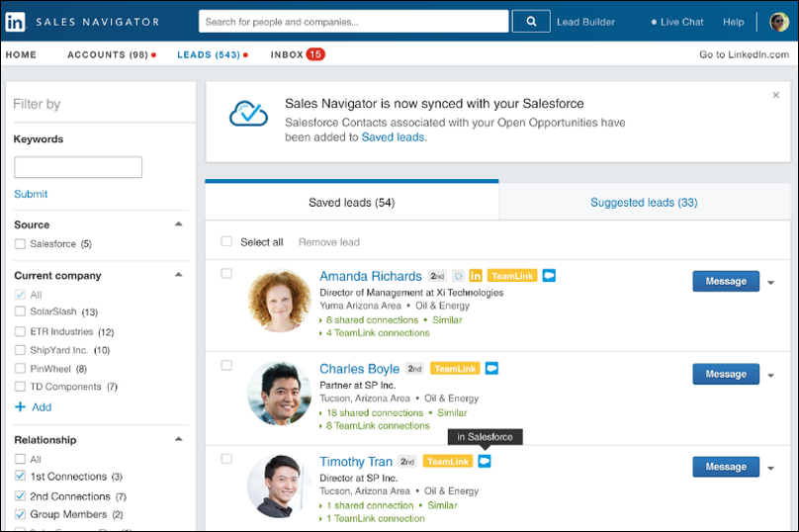Enable the SolarSlash company filter
Screen dimensions: 799x532
(21, 311)
